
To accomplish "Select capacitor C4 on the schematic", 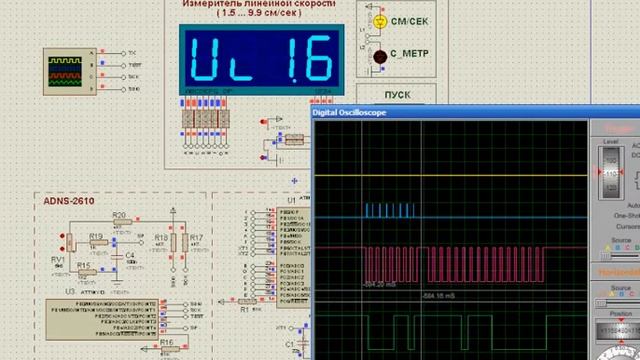I will tap(117, 257).
